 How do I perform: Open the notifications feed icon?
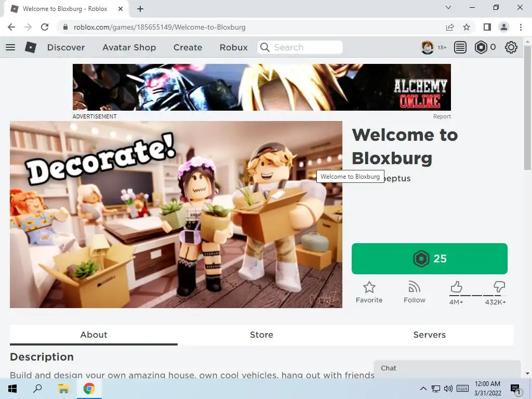click(x=460, y=47)
